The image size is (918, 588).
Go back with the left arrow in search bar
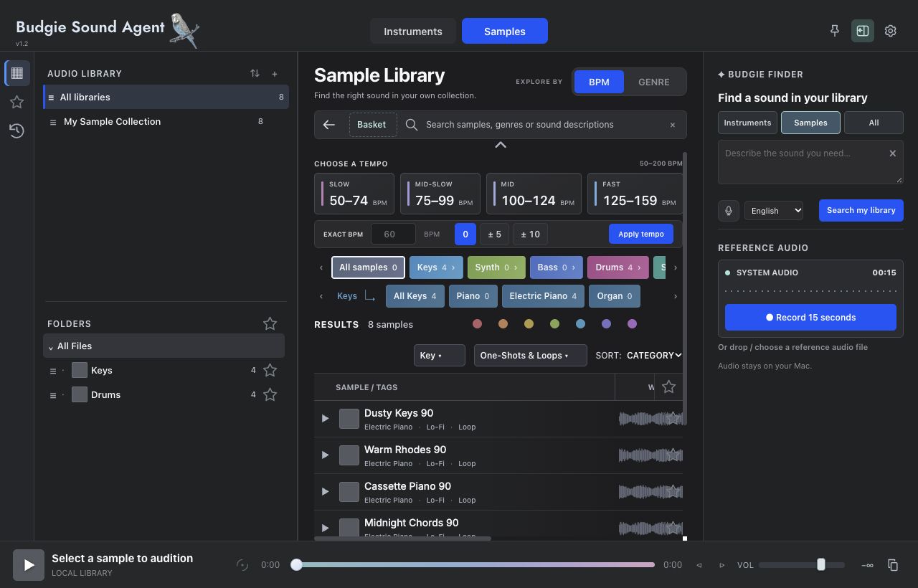pyautogui.click(x=329, y=125)
